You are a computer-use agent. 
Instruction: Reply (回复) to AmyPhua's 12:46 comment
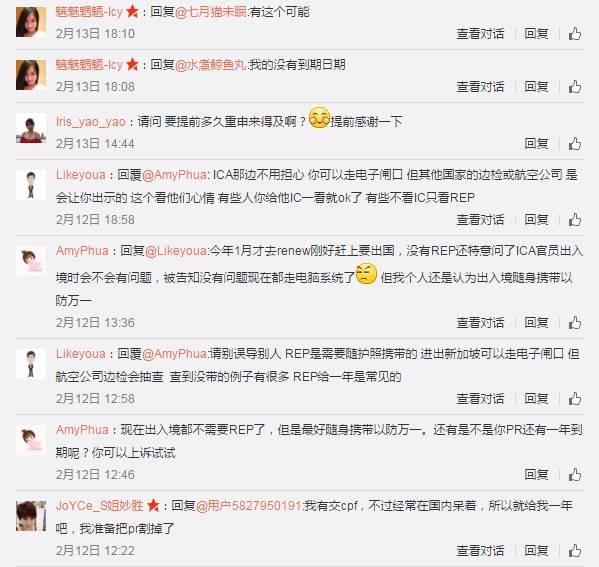[536, 475]
